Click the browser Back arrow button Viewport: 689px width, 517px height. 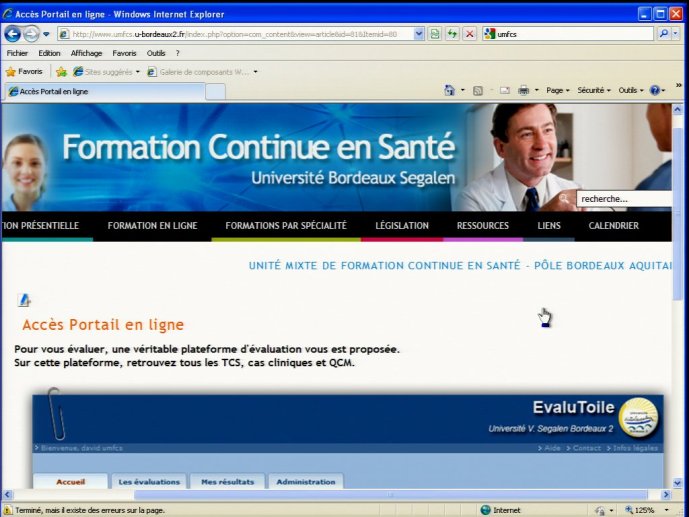point(12,34)
